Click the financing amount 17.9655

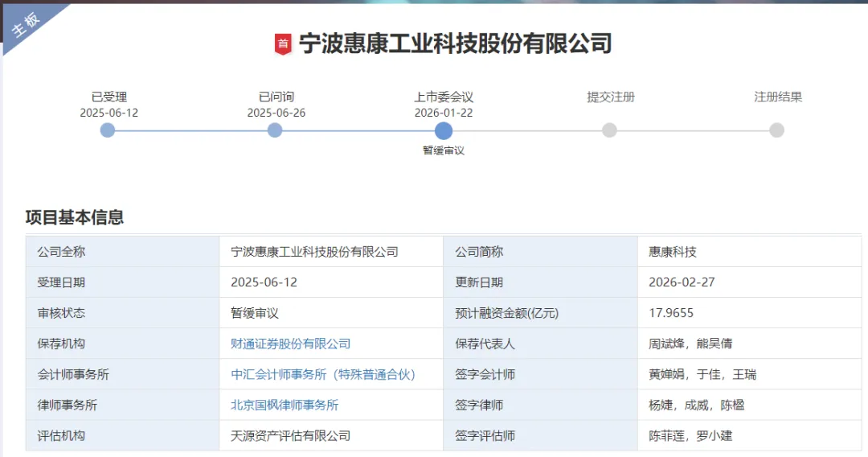point(671,313)
